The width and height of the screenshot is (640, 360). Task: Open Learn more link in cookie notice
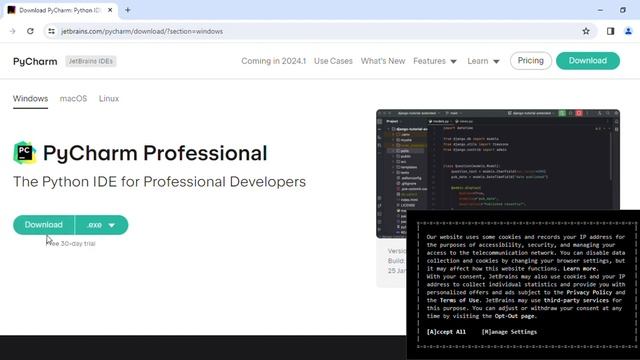[x=580, y=269]
